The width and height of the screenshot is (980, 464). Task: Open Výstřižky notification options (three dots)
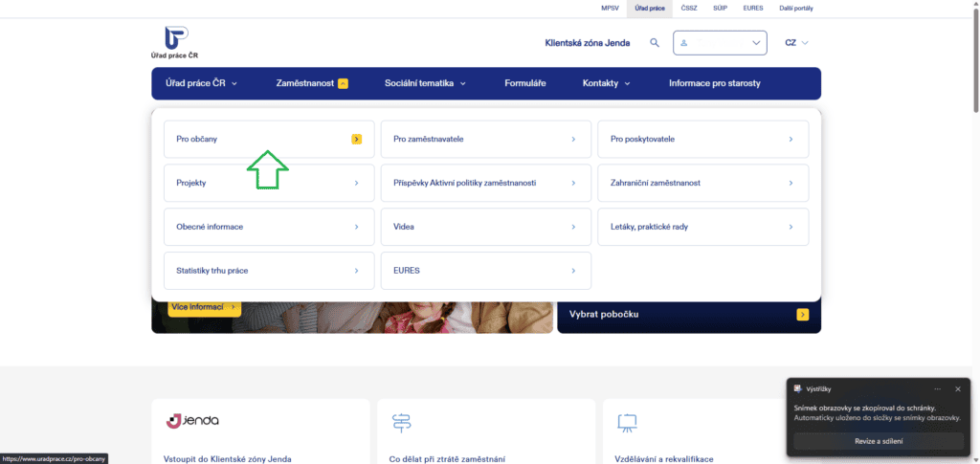coord(938,388)
